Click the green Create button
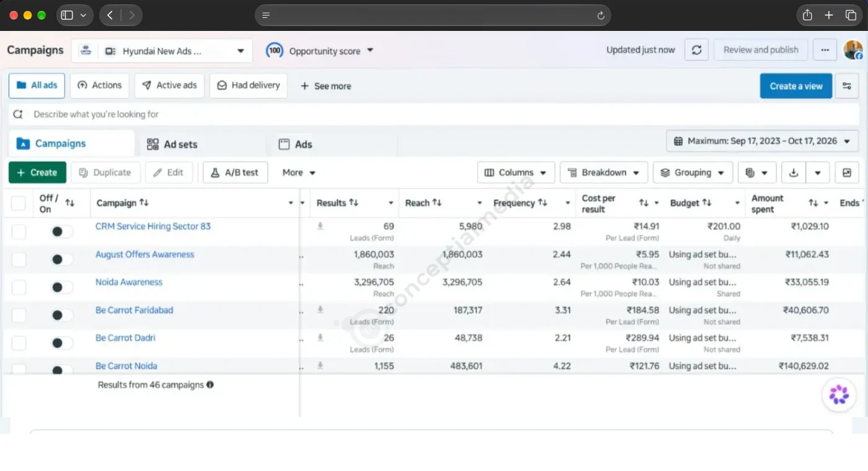 (x=37, y=172)
